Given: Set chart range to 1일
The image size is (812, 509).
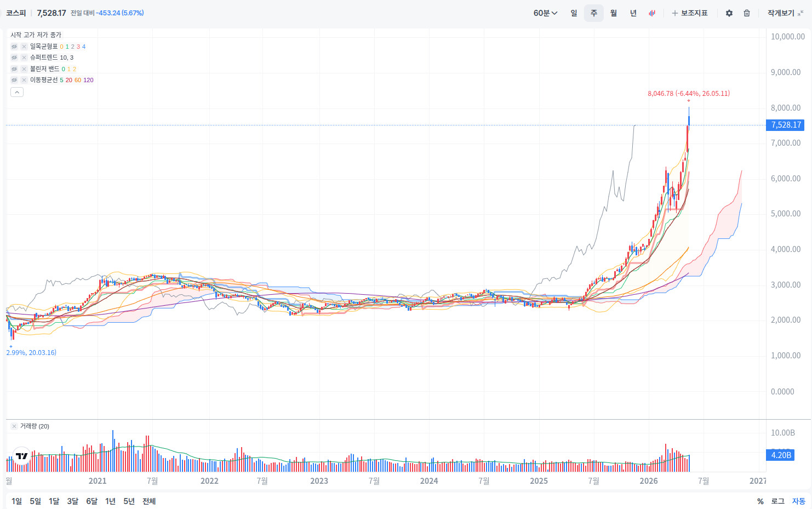Looking at the screenshot, I should coord(17,501).
